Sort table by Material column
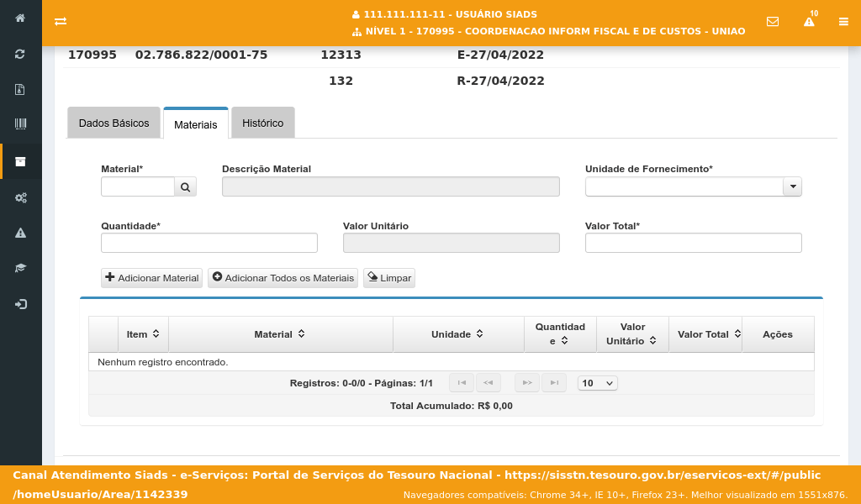 click(x=281, y=334)
